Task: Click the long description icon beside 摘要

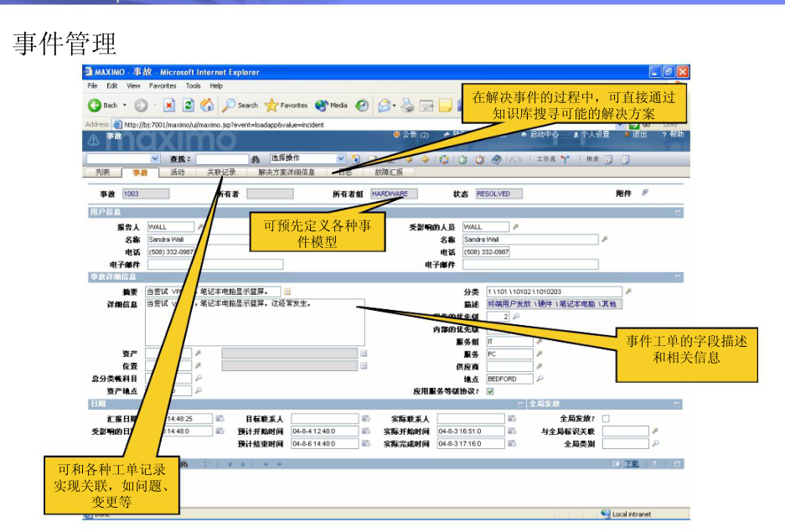Action: pos(286,292)
